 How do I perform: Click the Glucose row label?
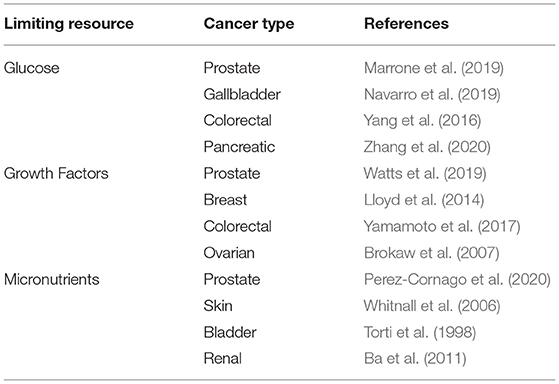pyautogui.click(x=32, y=68)
